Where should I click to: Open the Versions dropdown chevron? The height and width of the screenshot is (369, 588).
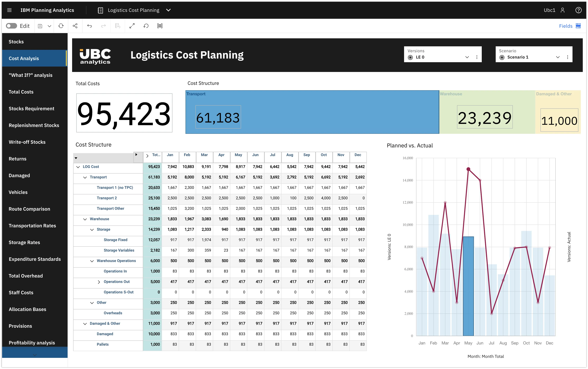tap(467, 57)
